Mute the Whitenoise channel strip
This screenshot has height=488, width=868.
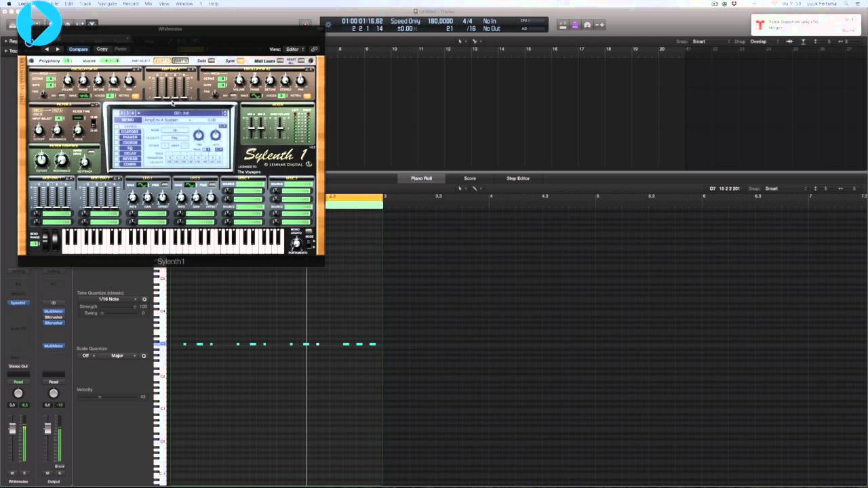tap(13, 472)
